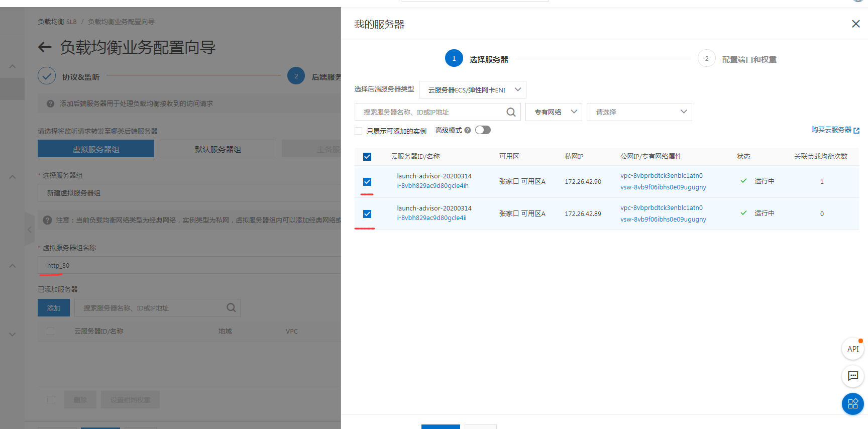Uncheck server i-8vbh829ac9d80gcle4ih row checkbox

tap(367, 182)
